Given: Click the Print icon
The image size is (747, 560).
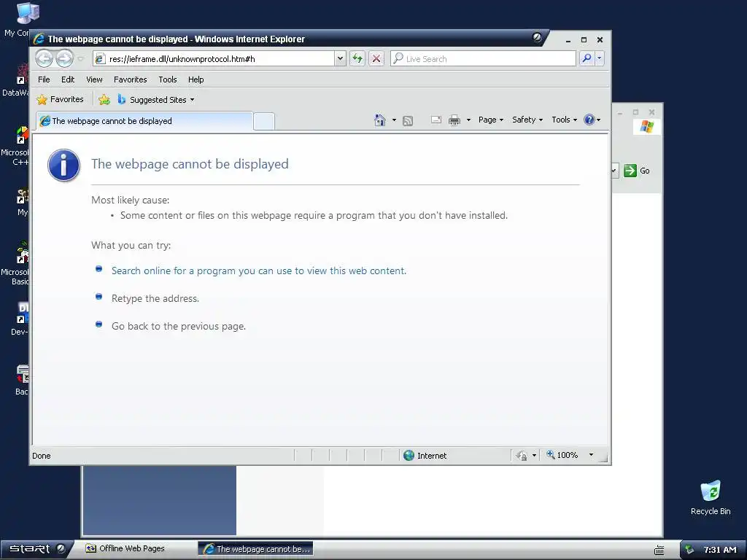Looking at the screenshot, I should pos(454,120).
